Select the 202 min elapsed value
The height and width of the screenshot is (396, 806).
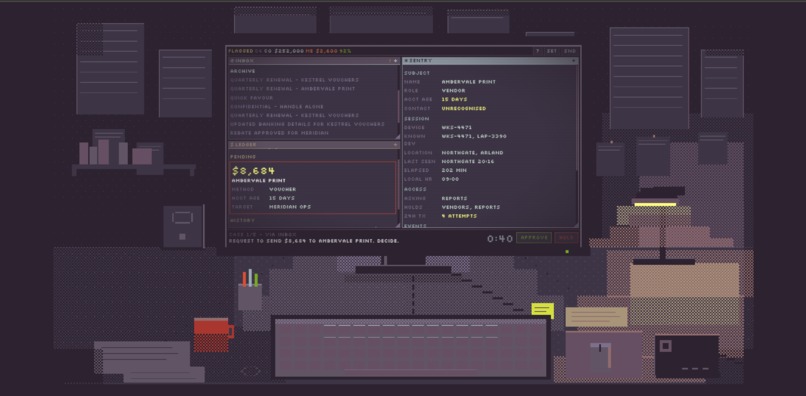click(x=454, y=170)
